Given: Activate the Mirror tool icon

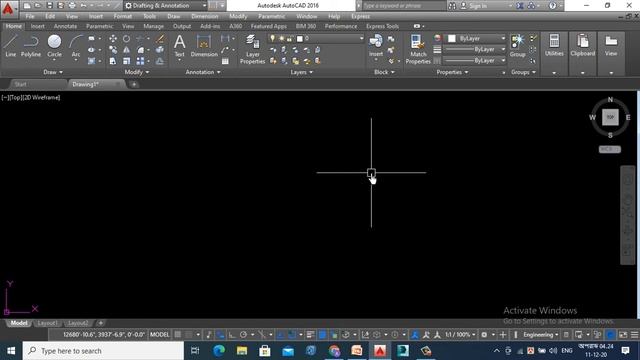Looking at the screenshot, I should point(127,50).
